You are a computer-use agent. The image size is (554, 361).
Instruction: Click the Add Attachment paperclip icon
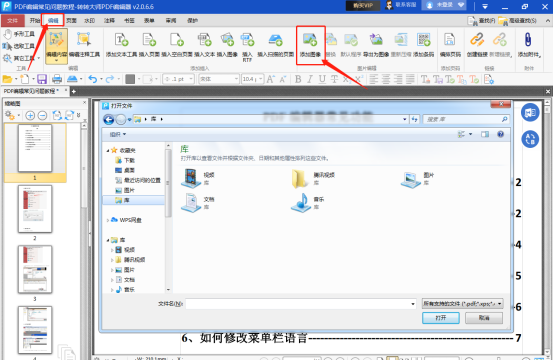click(x=528, y=40)
